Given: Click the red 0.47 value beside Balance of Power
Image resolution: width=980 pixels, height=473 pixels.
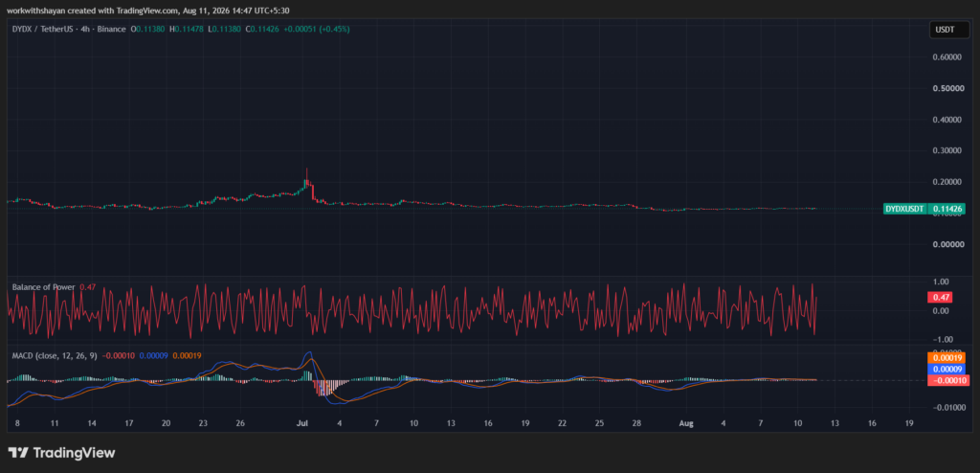Looking at the screenshot, I should click(86, 287).
